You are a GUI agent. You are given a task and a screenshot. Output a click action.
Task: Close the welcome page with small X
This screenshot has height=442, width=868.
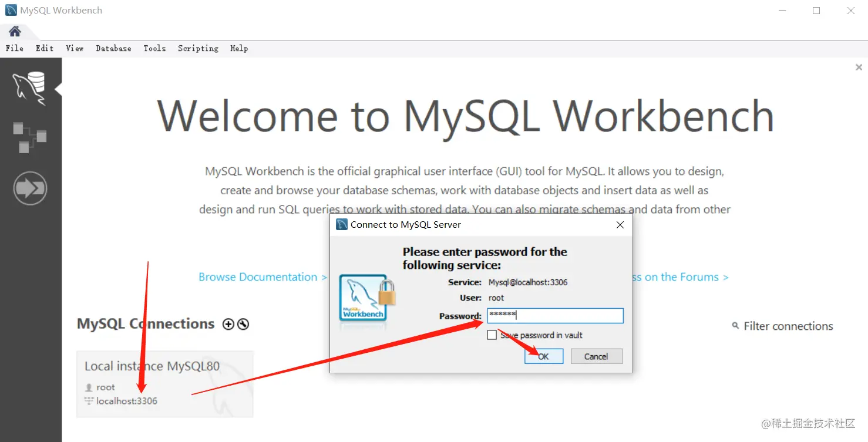click(859, 68)
